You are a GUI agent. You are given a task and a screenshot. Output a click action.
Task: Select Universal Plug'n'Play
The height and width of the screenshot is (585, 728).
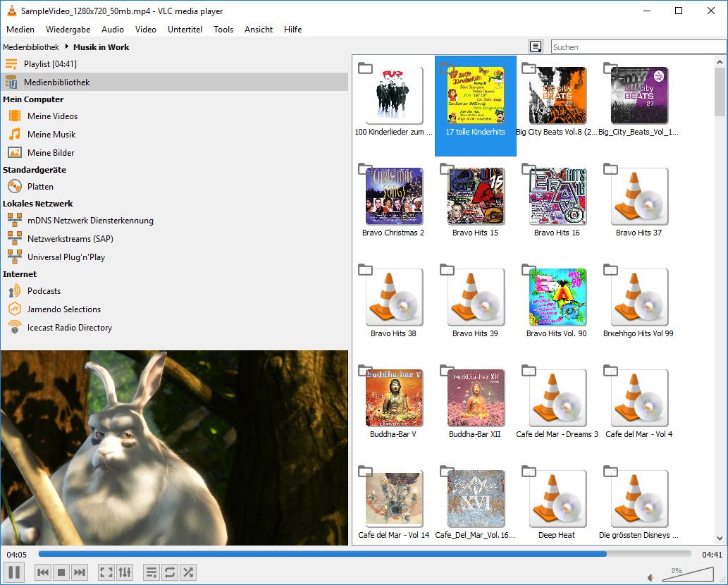coord(174,257)
